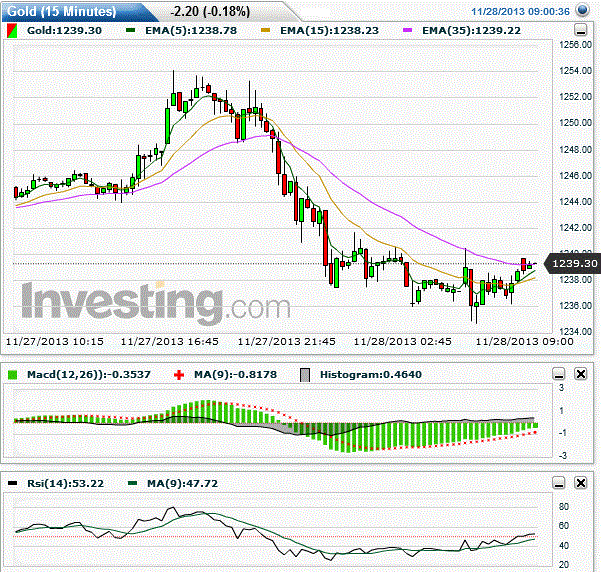Viewport: 601px width, 572px height.
Task: Click the black Rsi(14) legend marker
Action: (x=13, y=483)
